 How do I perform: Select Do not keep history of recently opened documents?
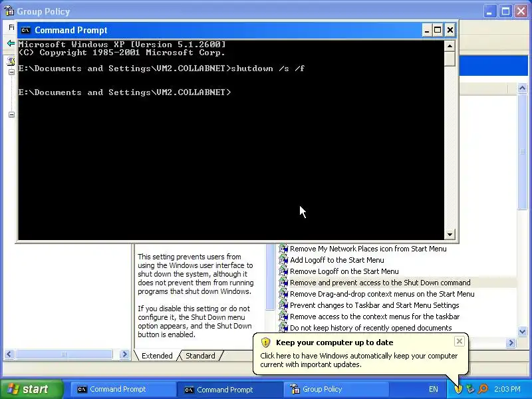pyautogui.click(x=371, y=327)
